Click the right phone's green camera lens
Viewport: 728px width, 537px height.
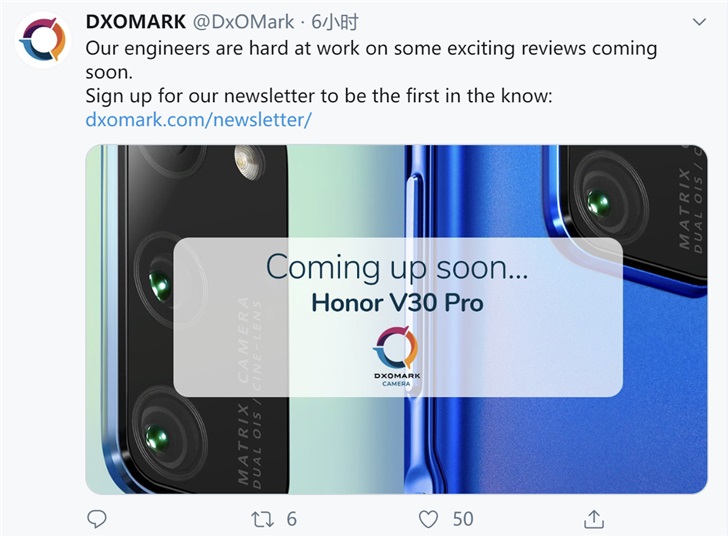(x=598, y=204)
